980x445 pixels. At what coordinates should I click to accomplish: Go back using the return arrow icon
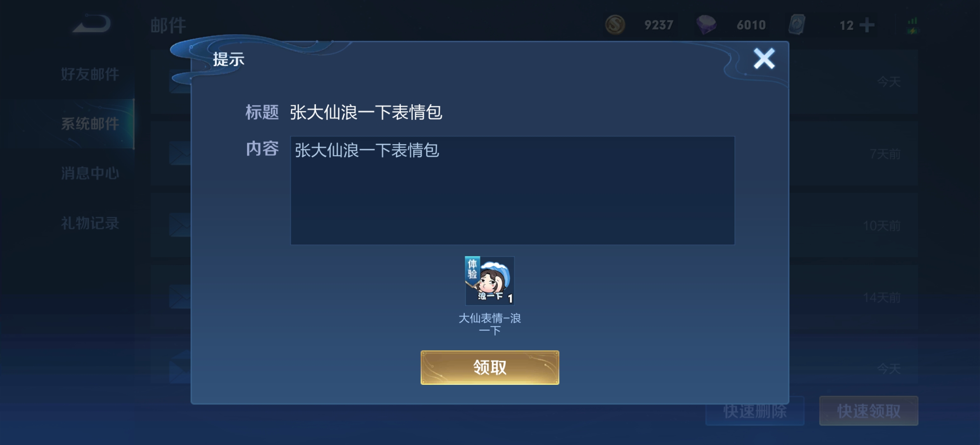pyautogui.click(x=92, y=24)
